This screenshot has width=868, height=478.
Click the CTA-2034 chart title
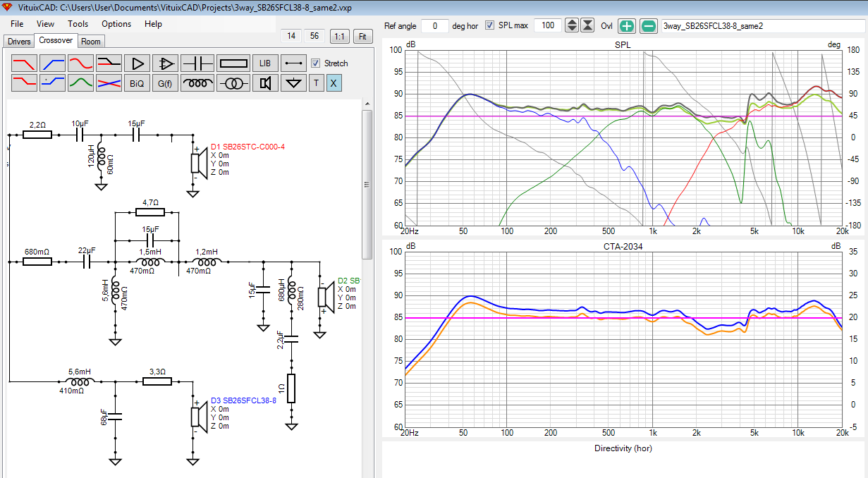tap(622, 246)
